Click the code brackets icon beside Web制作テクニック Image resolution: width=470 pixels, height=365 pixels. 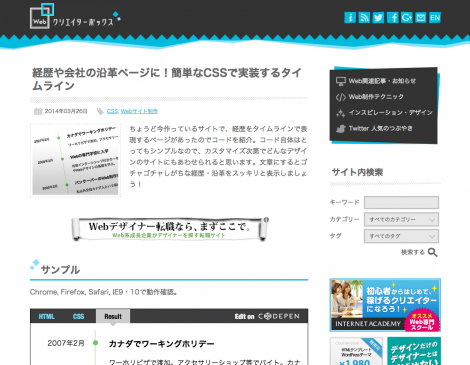click(x=341, y=97)
